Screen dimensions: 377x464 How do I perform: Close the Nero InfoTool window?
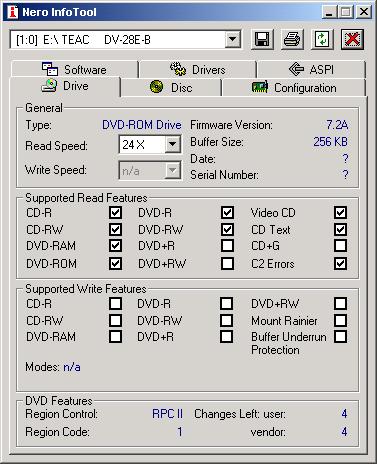(x=363, y=12)
